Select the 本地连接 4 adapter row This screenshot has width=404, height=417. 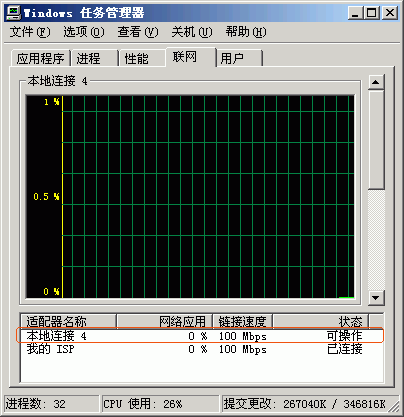[200, 336]
